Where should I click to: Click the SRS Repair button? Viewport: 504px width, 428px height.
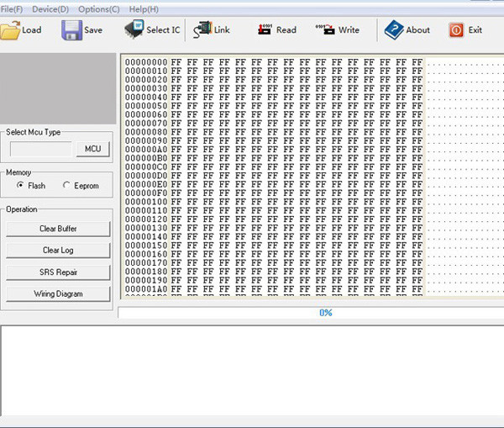point(58,272)
